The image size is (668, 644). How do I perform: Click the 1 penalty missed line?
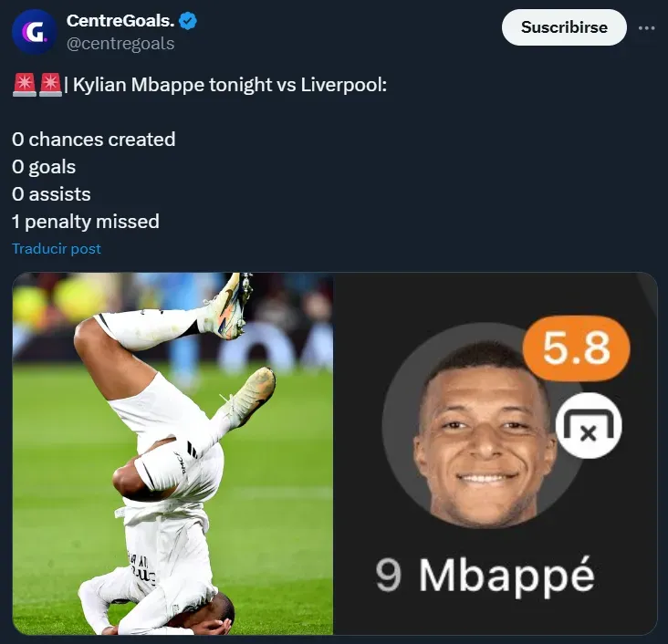86,222
